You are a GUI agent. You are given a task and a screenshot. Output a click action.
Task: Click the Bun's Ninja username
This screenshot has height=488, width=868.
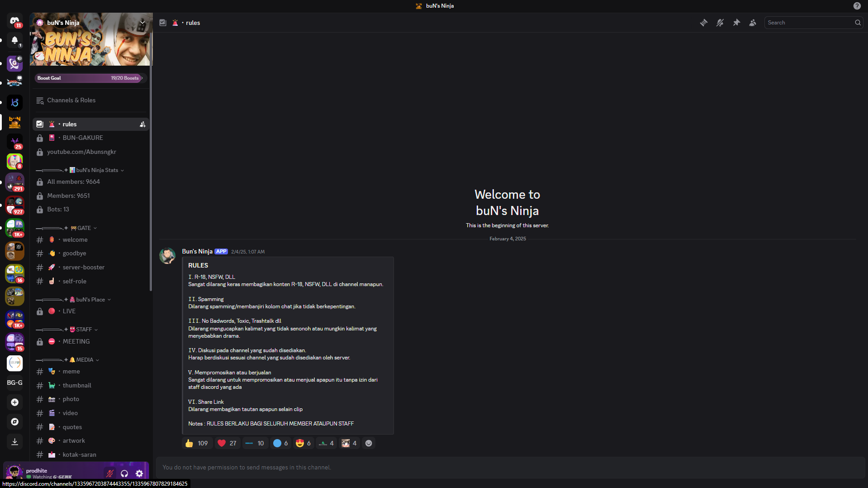point(197,251)
